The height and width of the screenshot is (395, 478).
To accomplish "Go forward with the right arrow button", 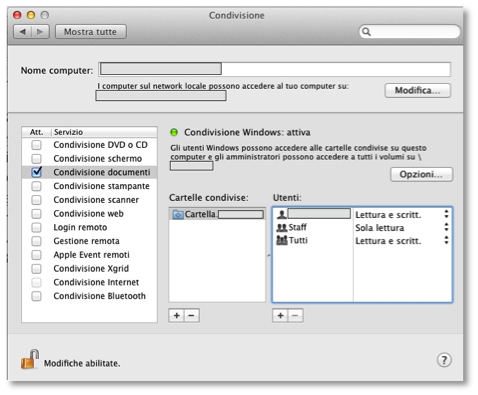I will [x=40, y=32].
